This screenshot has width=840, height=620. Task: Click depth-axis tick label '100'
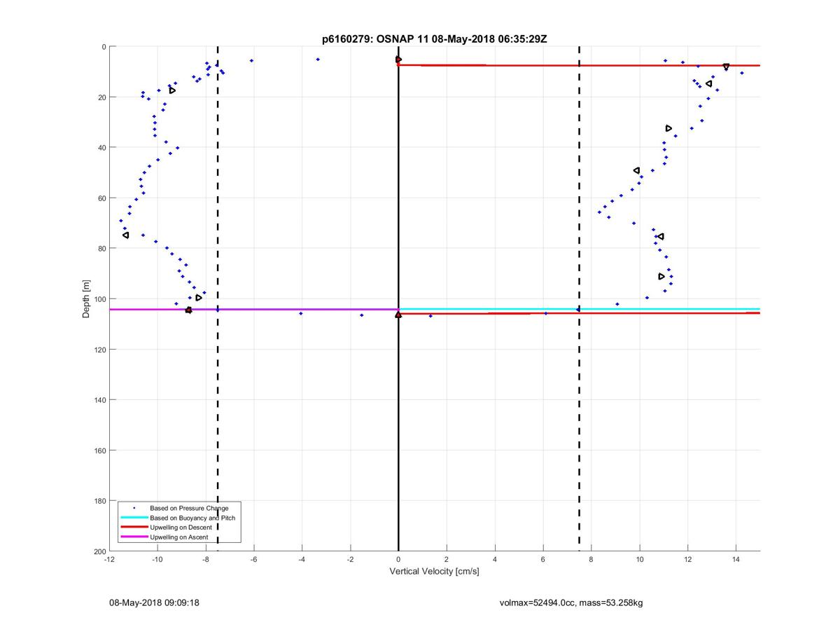99,299
